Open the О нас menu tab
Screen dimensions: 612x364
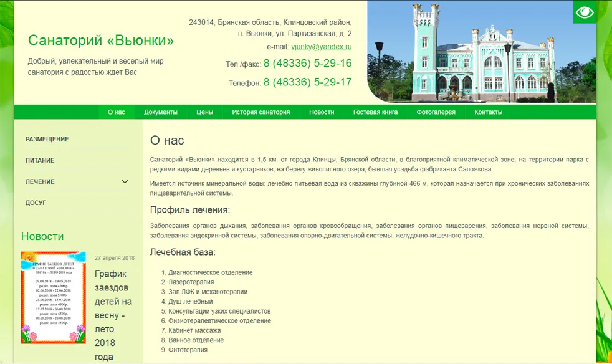tap(117, 112)
